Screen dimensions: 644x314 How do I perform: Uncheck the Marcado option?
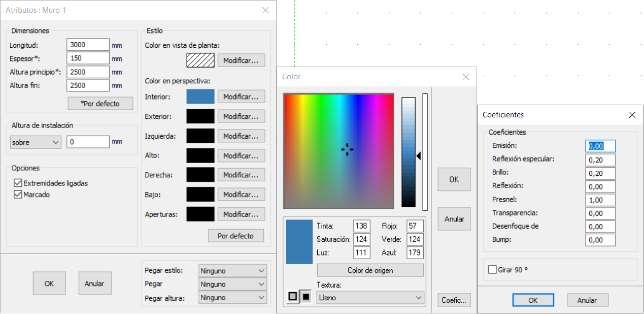click(x=18, y=195)
